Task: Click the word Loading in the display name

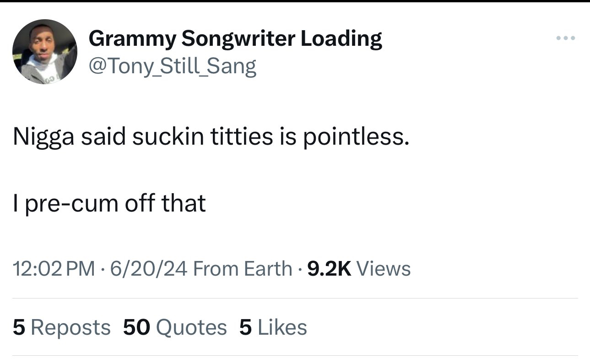Action: (341, 38)
